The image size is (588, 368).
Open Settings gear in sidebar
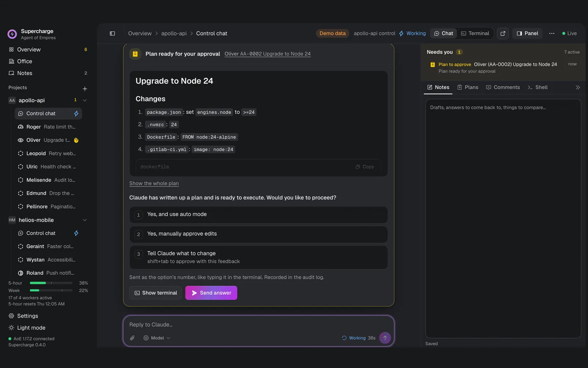pos(11,316)
